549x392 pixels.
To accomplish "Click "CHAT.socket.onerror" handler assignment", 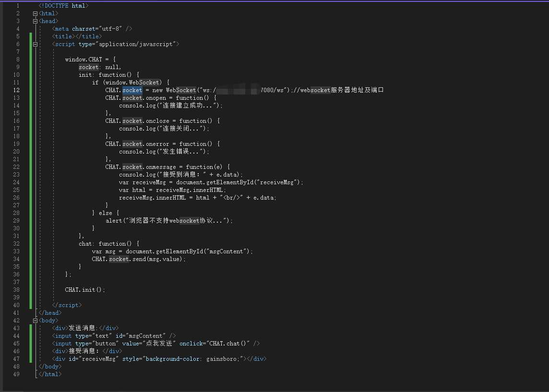I will click(x=137, y=144).
